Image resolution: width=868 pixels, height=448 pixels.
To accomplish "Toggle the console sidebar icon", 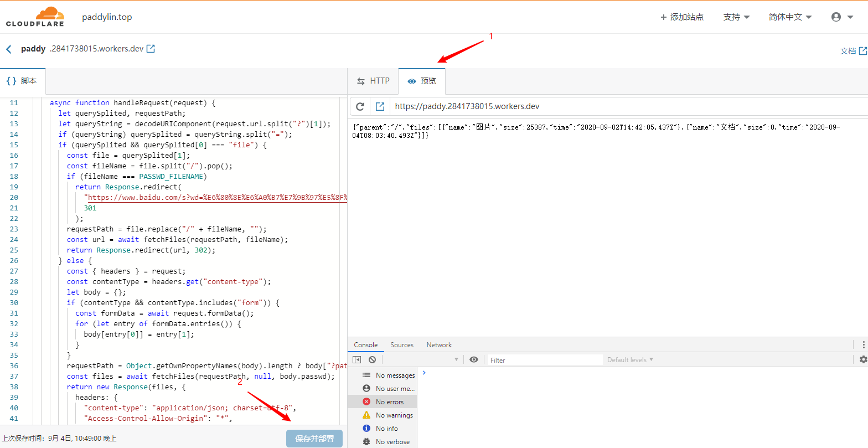I will click(x=356, y=360).
